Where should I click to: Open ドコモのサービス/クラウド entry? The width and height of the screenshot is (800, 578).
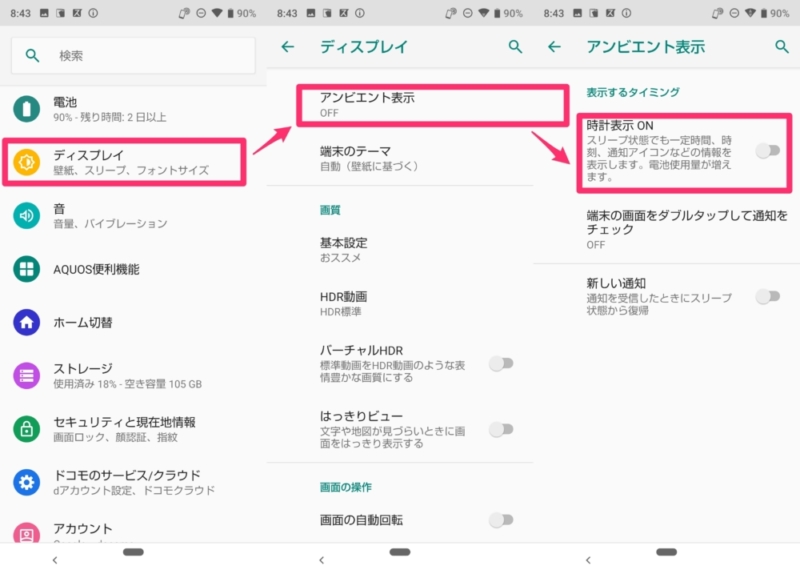133,483
